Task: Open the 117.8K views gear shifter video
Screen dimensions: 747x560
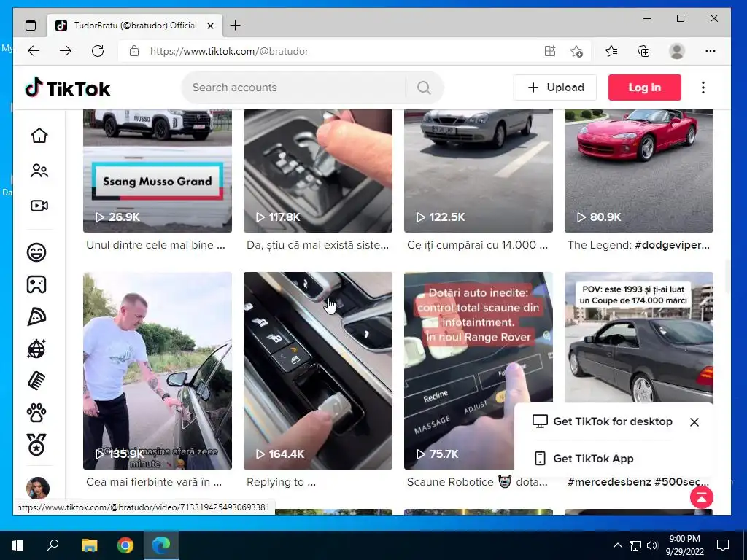Action: 318,171
